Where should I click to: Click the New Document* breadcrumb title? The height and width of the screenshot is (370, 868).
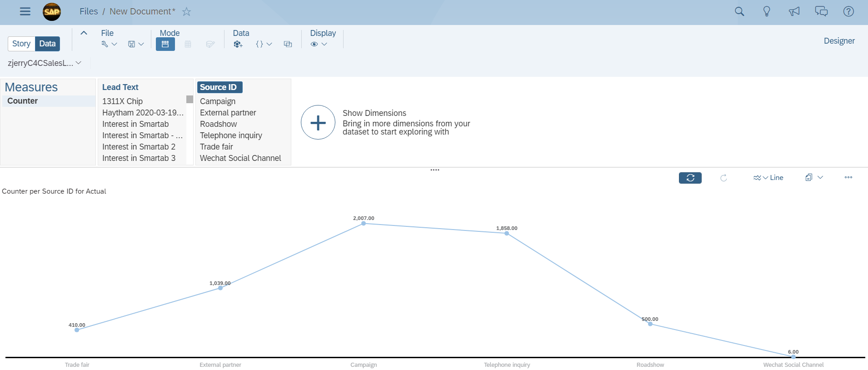pyautogui.click(x=142, y=11)
